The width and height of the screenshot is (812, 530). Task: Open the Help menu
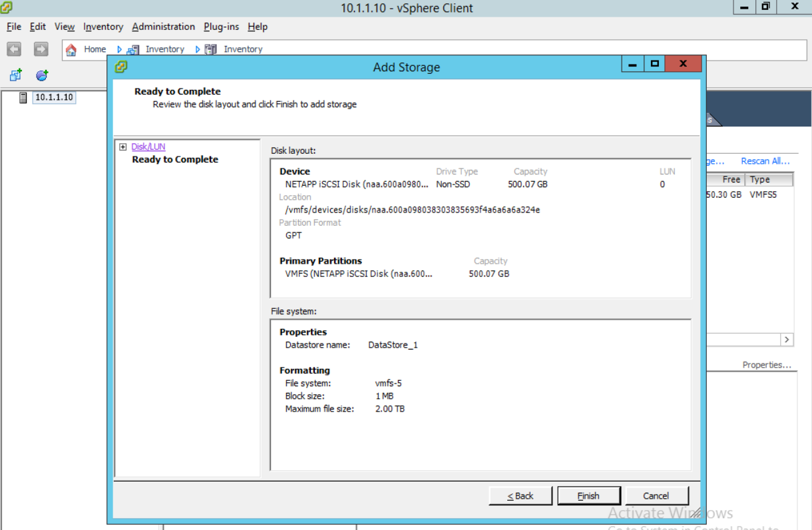257,27
